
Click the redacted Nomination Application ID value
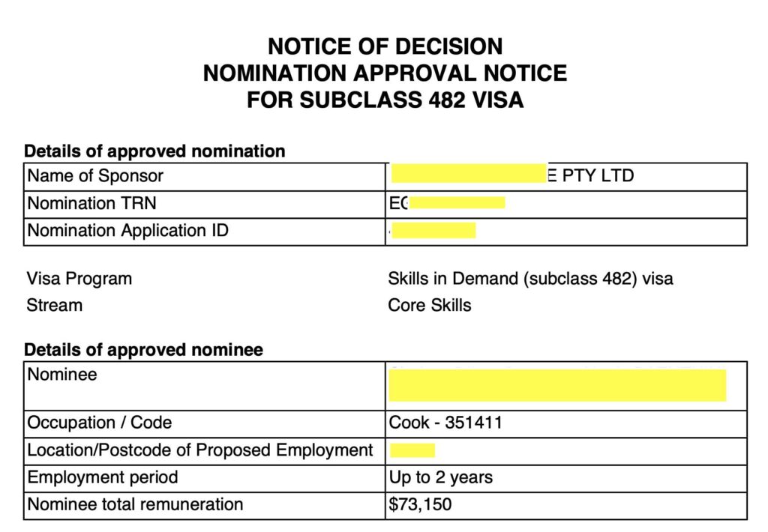coord(433,230)
